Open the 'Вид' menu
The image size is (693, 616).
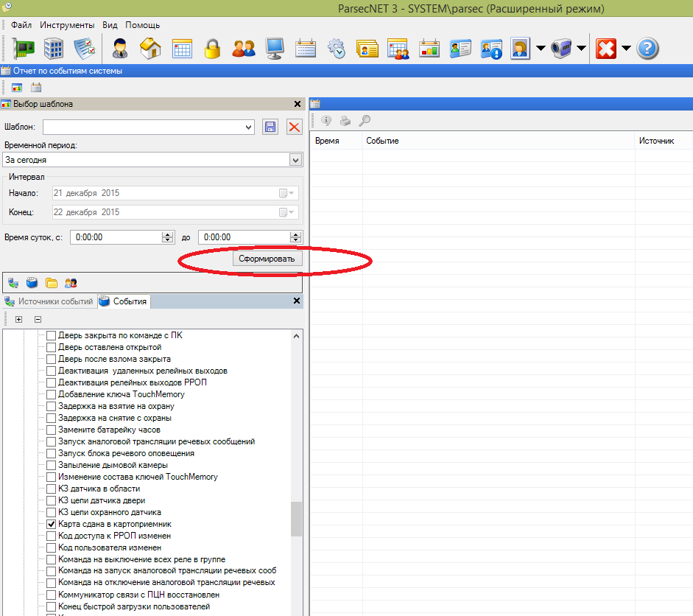point(110,25)
